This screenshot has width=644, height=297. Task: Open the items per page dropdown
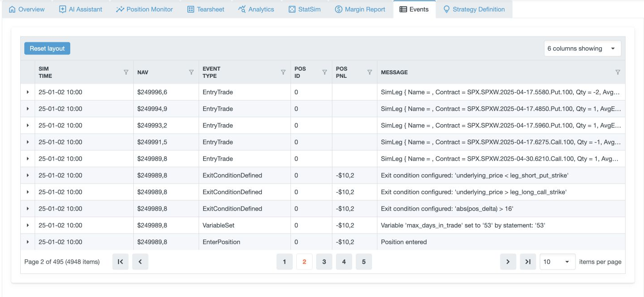[558, 261]
